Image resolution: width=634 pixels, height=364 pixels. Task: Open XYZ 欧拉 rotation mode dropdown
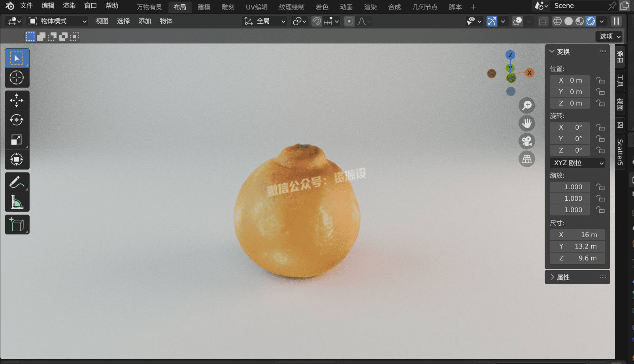577,163
